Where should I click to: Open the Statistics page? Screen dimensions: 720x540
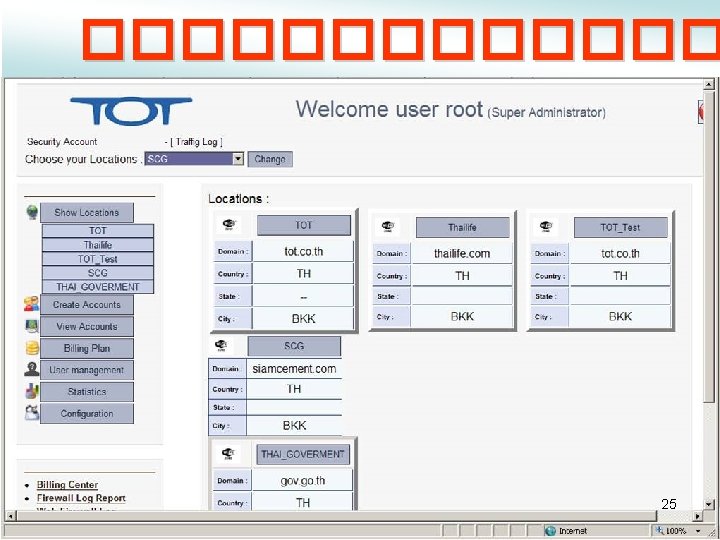point(87,392)
